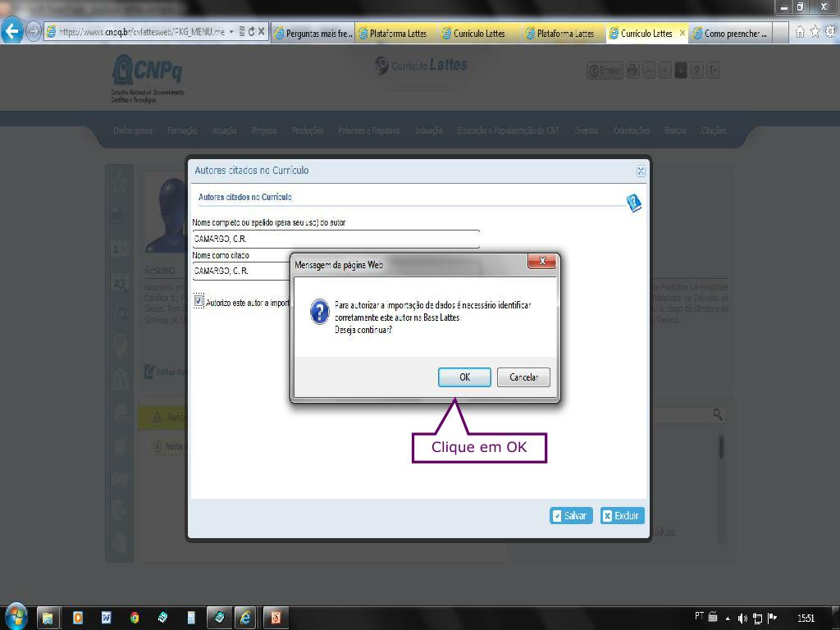Open the blue help book icon
The width and height of the screenshot is (840, 630).
point(634,203)
